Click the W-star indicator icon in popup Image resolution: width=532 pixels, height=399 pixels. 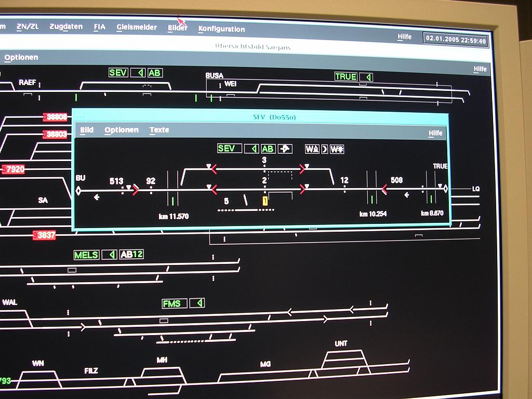tap(337, 149)
